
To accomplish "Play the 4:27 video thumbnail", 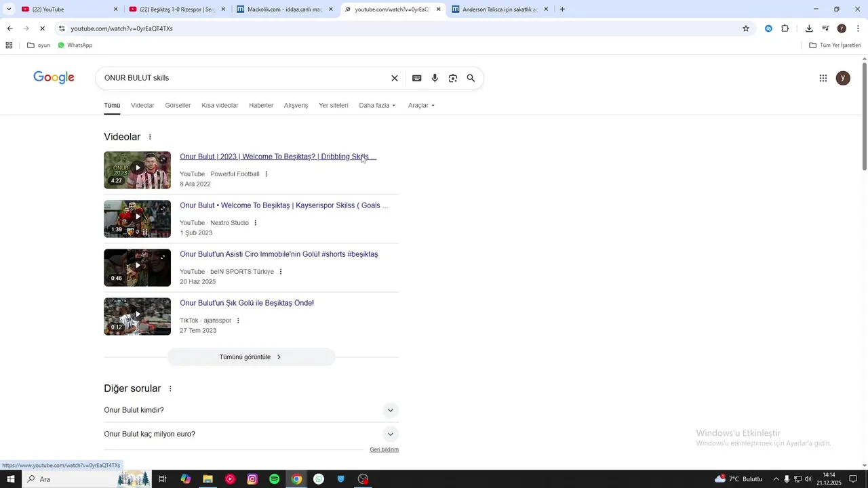I will [137, 170].
